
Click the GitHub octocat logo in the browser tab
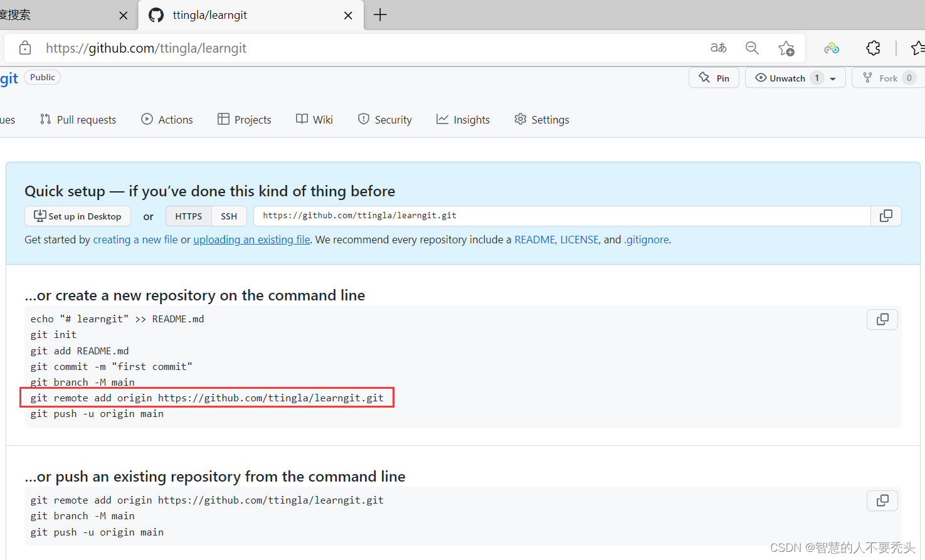(156, 15)
